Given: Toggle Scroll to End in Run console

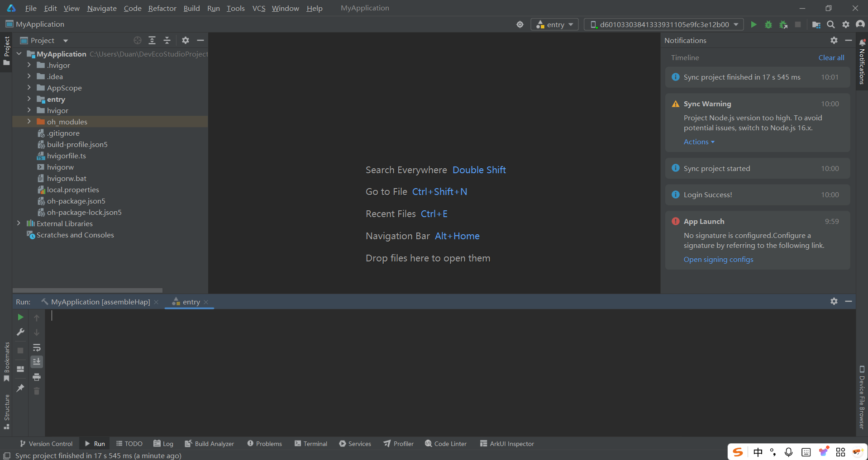Looking at the screenshot, I should click(x=37, y=361).
